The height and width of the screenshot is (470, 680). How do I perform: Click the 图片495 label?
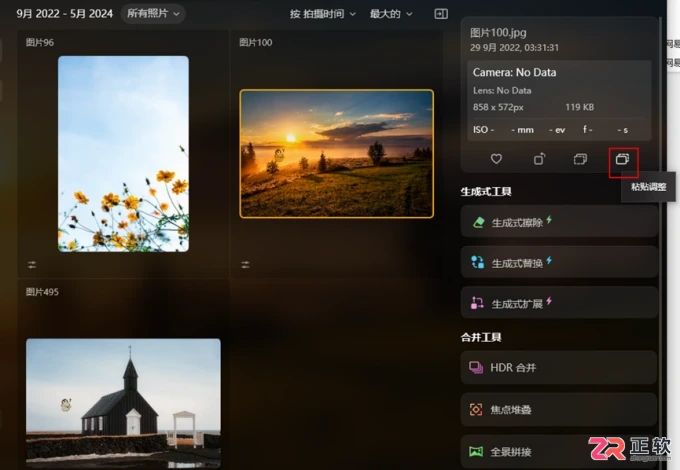pos(42,292)
